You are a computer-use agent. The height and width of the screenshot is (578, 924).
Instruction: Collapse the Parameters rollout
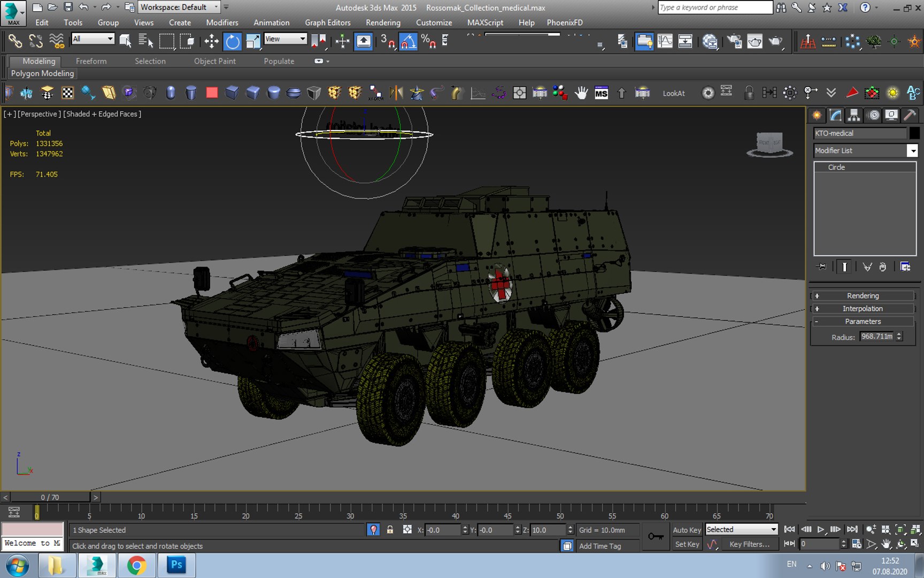point(863,321)
